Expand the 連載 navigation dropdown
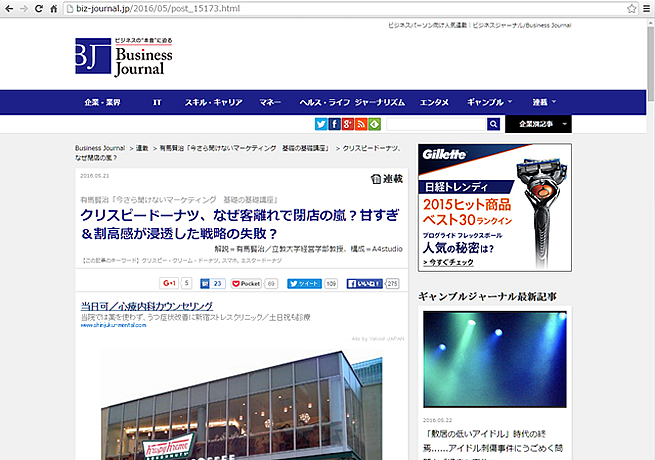Image resolution: width=655 pixels, height=460 pixels. tap(544, 102)
